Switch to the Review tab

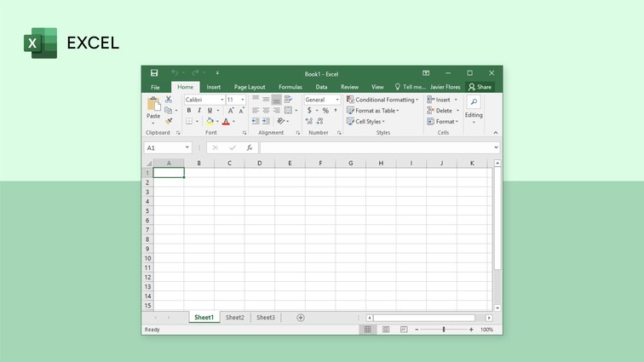(x=349, y=87)
